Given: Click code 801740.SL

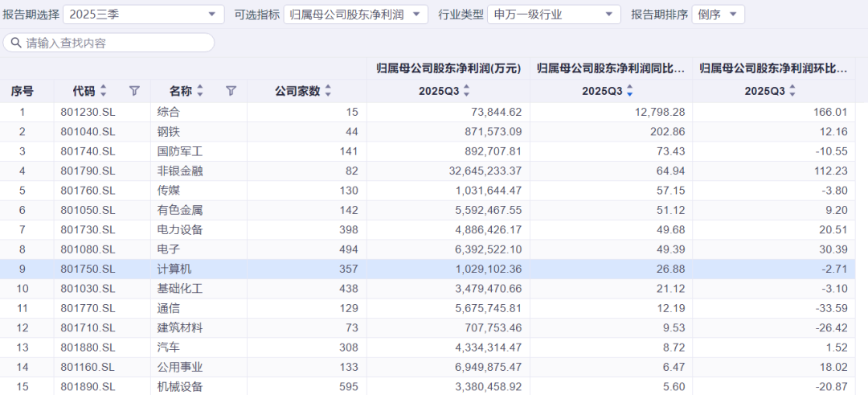Looking at the screenshot, I should click(88, 152).
